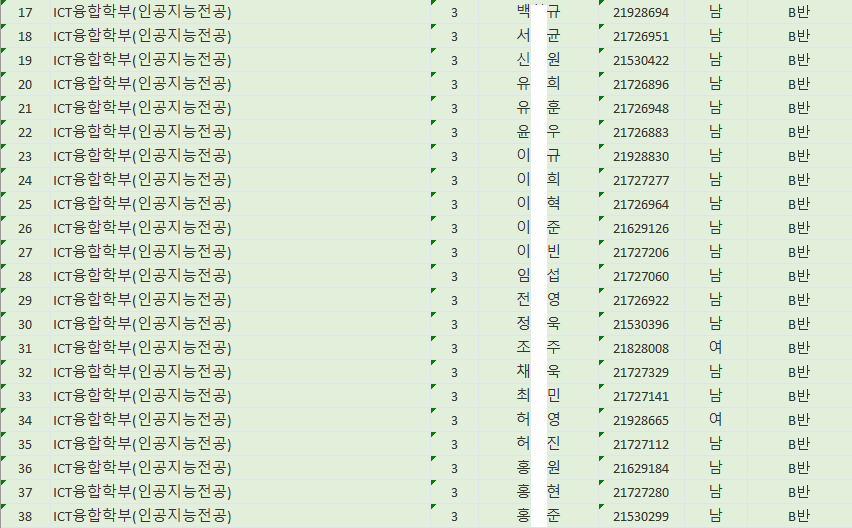Click the gender cell 남 in row 26

click(715, 228)
